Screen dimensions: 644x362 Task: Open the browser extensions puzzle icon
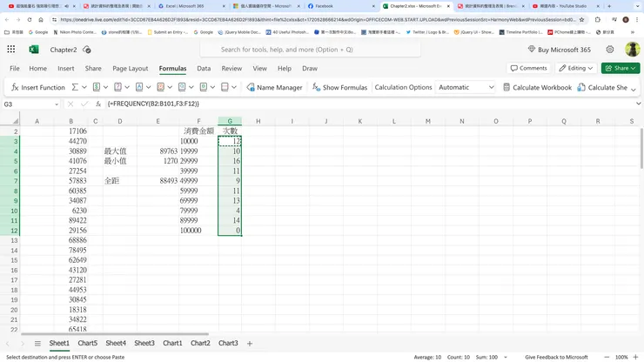pos(598,20)
